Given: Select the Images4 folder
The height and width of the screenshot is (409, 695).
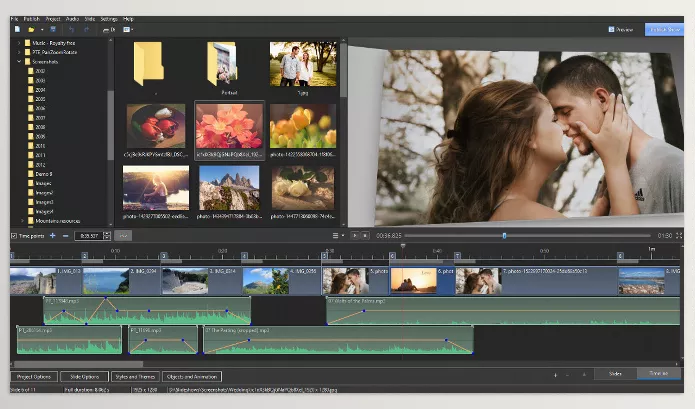Looking at the screenshot, I should pos(40,211).
